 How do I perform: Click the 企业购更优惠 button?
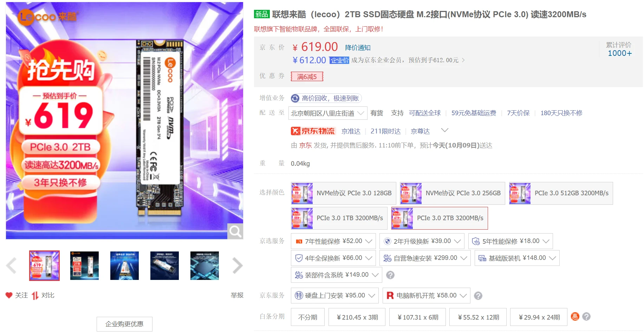[124, 324]
